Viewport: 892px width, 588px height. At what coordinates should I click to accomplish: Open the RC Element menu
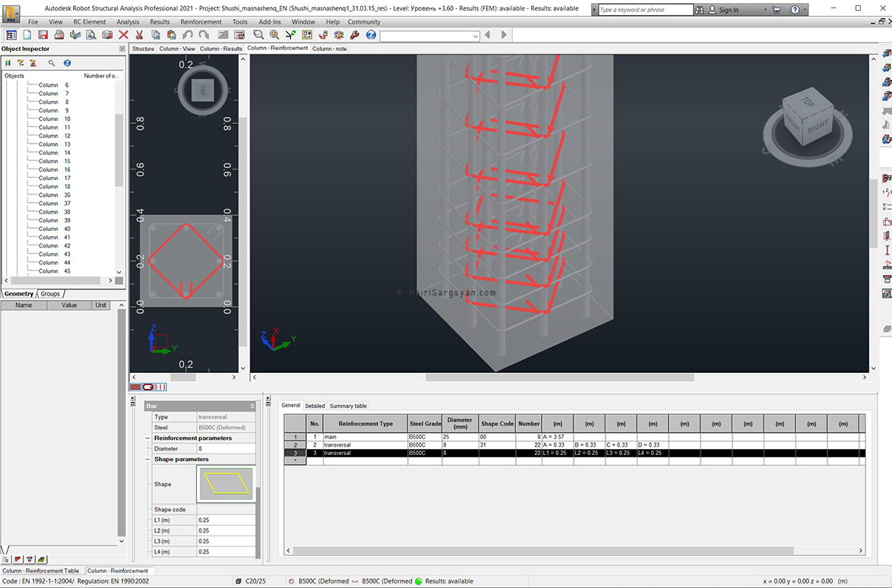pyautogui.click(x=90, y=22)
